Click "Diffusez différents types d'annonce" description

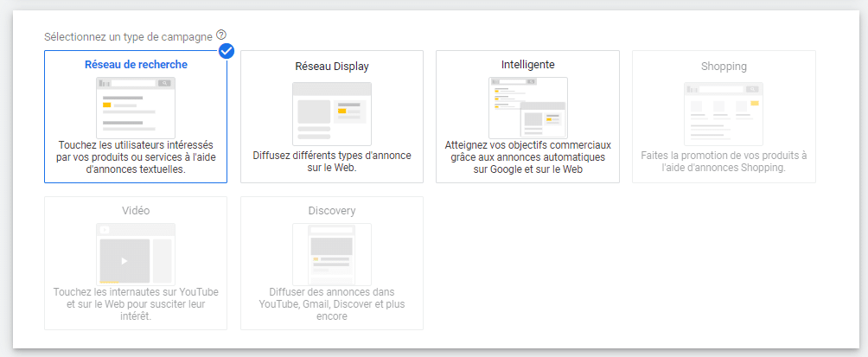[x=332, y=161]
